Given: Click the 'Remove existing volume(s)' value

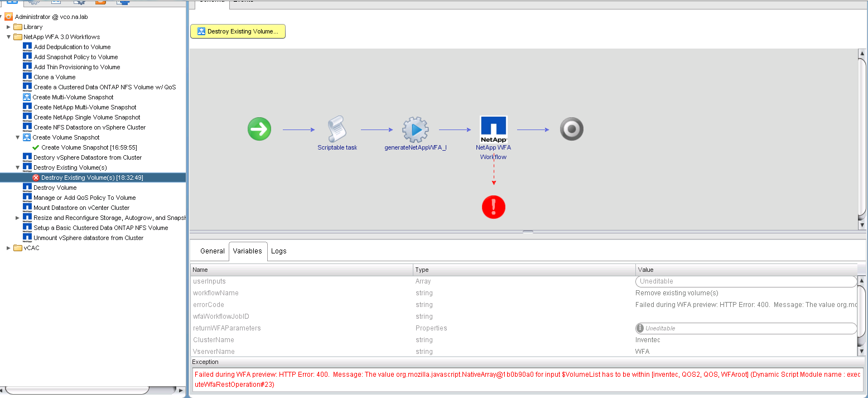Looking at the screenshot, I should pos(677,293).
